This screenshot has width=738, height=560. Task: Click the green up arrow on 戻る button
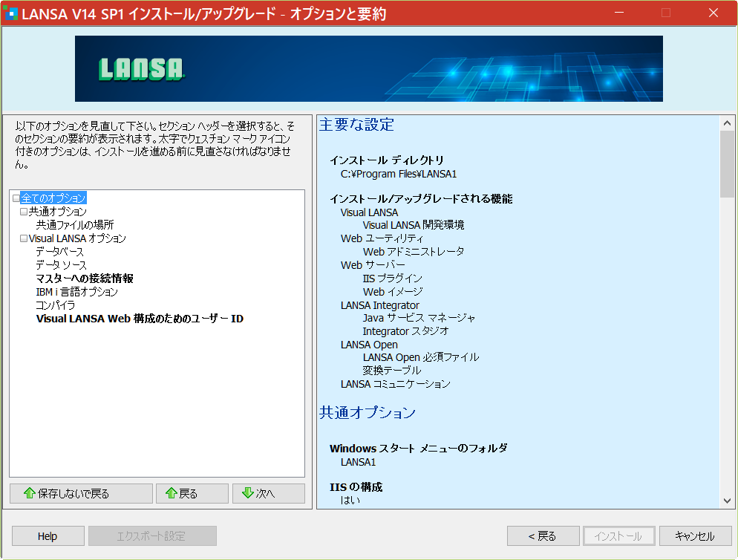tap(172, 493)
